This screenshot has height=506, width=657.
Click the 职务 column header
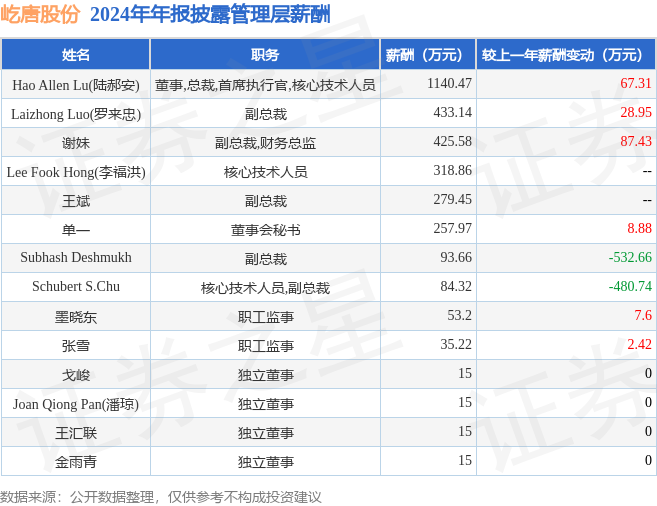(x=265, y=54)
